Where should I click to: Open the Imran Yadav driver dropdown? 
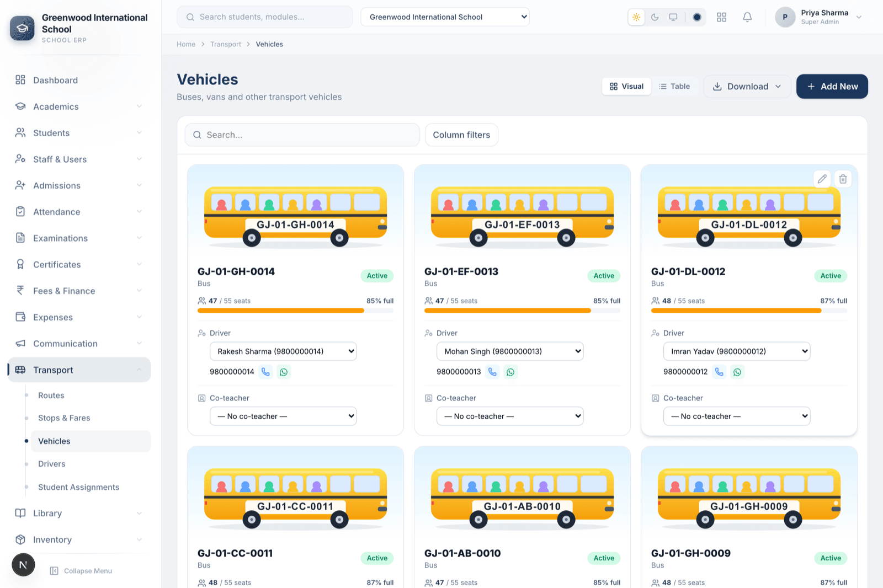(737, 351)
